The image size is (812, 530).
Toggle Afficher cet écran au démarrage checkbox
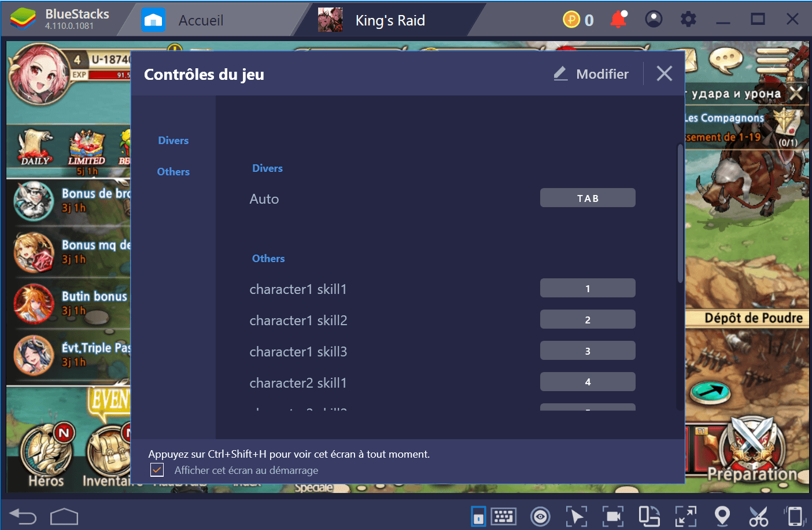point(157,470)
